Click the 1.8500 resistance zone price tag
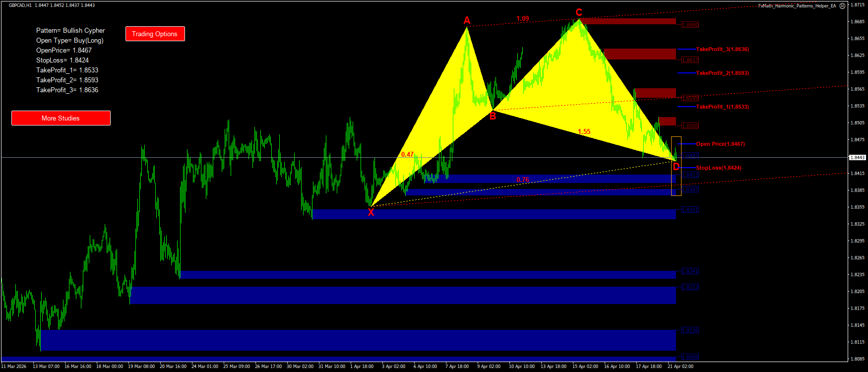Screen dimensions: 868x372 [690, 126]
